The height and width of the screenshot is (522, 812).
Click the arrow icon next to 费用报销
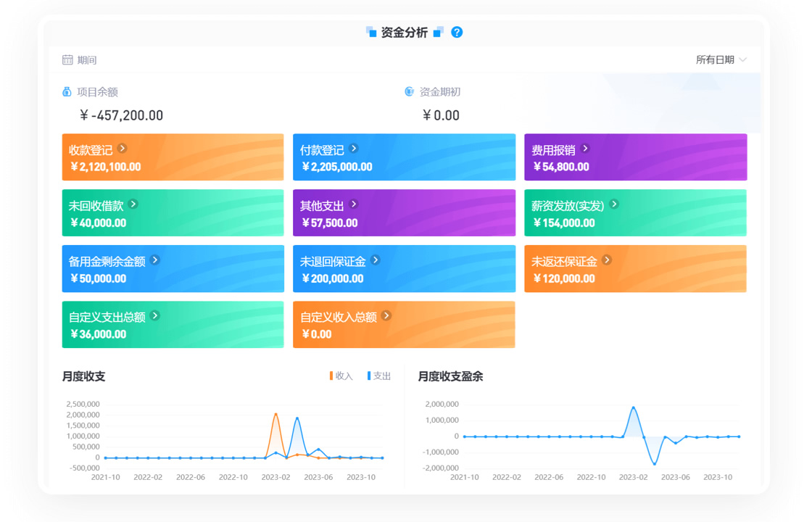(x=585, y=149)
